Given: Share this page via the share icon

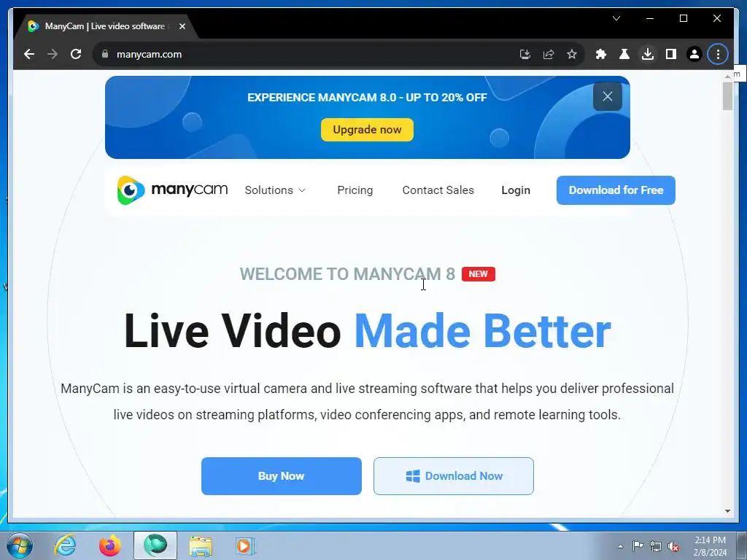Looking at the screenshot, I should pos(549,54).
